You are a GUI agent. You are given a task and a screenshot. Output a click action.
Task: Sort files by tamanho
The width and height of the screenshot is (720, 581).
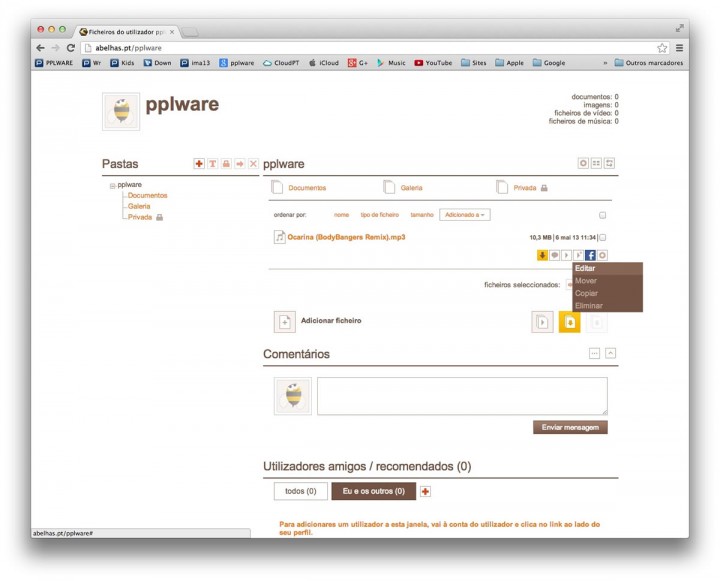[422, 215]
